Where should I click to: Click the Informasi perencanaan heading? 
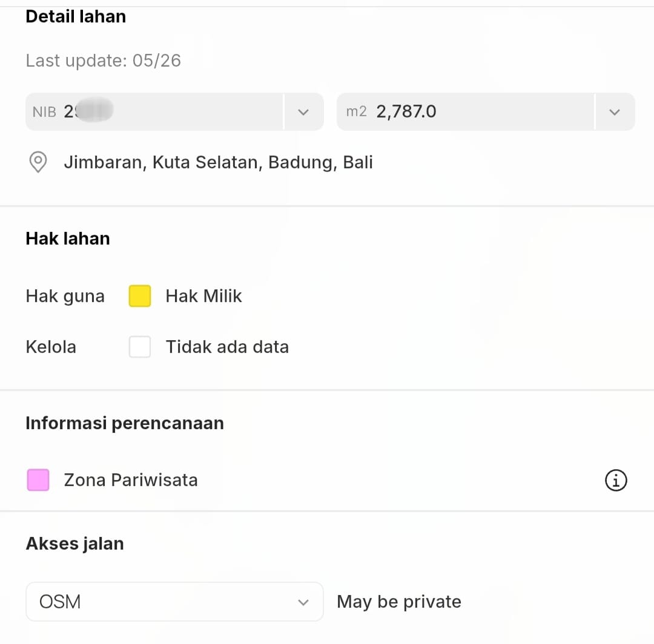click(125, 423)
